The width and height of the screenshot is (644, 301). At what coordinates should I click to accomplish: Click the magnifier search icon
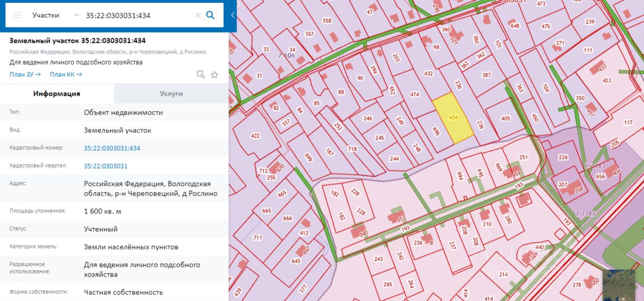[x=210, y=15]
